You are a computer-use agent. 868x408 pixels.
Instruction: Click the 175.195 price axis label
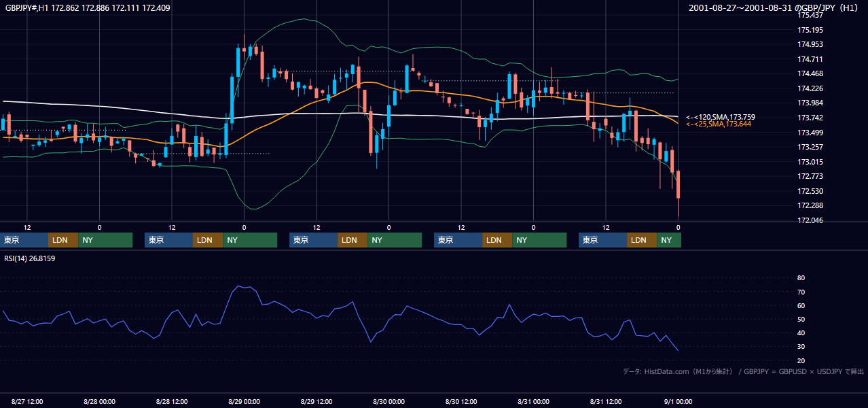point(810,30)
